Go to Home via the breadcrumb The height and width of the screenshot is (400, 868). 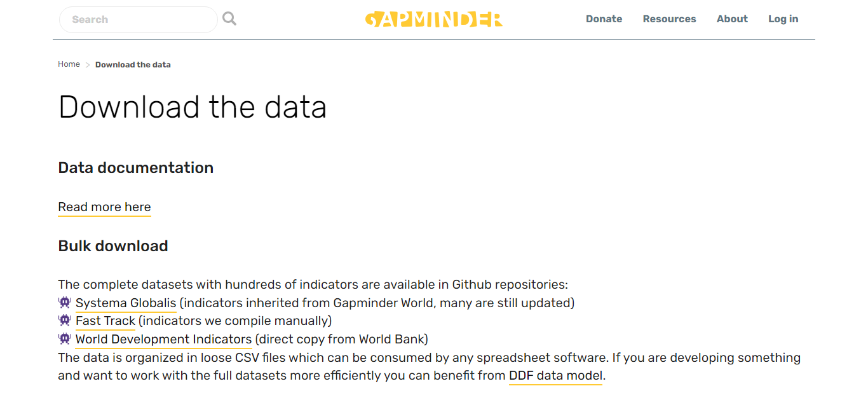pyautogui.click(x=69, y=64)
